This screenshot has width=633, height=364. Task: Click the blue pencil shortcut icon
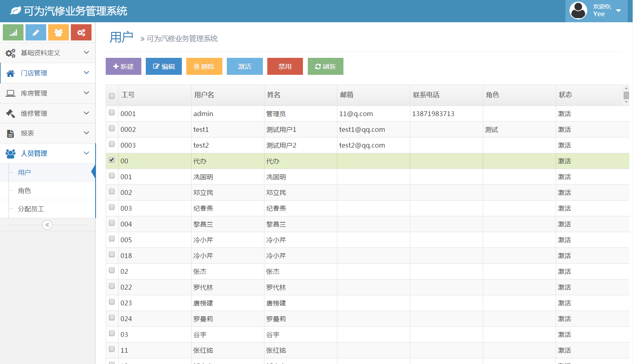tap(36, 32)
